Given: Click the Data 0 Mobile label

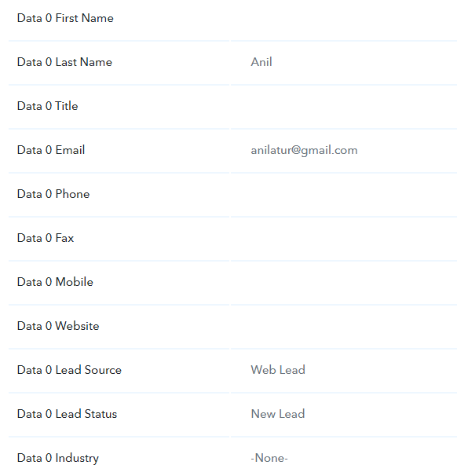Looking at the screenshot, I should (x=55, y=282).
